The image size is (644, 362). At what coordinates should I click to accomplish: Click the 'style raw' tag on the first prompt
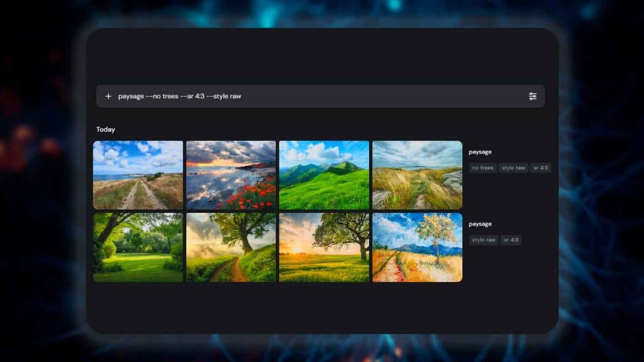[x=514, y=167]
